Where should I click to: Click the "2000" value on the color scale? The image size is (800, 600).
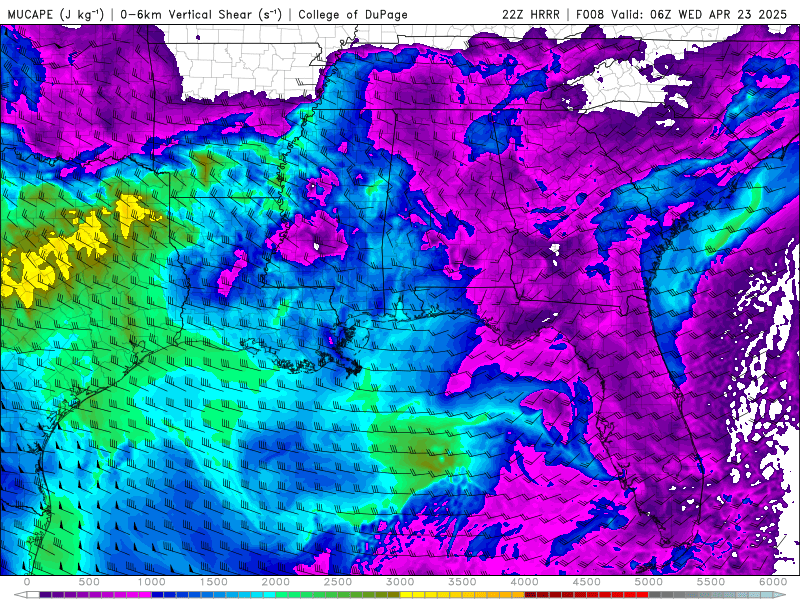pyautogui.click(x=276, y=582)
